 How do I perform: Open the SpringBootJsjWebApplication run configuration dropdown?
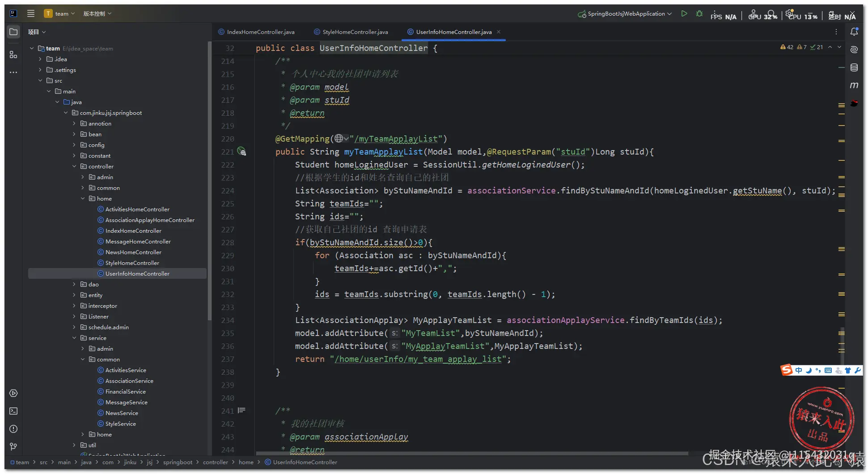click(625, 13)
